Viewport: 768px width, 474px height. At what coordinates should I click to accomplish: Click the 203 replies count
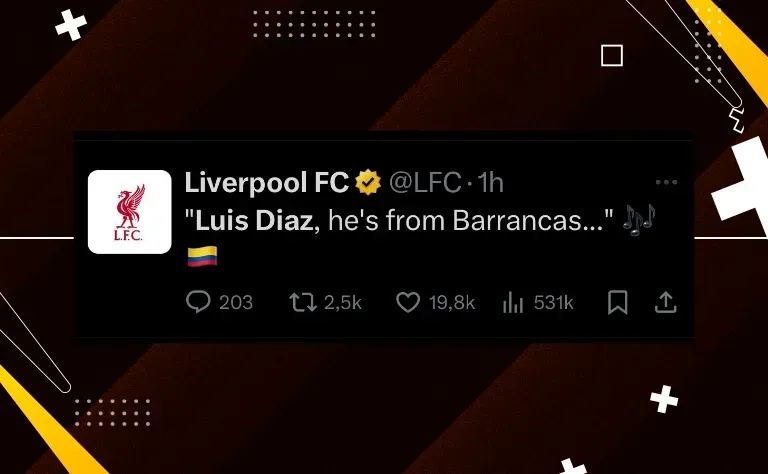click(236, 303)
